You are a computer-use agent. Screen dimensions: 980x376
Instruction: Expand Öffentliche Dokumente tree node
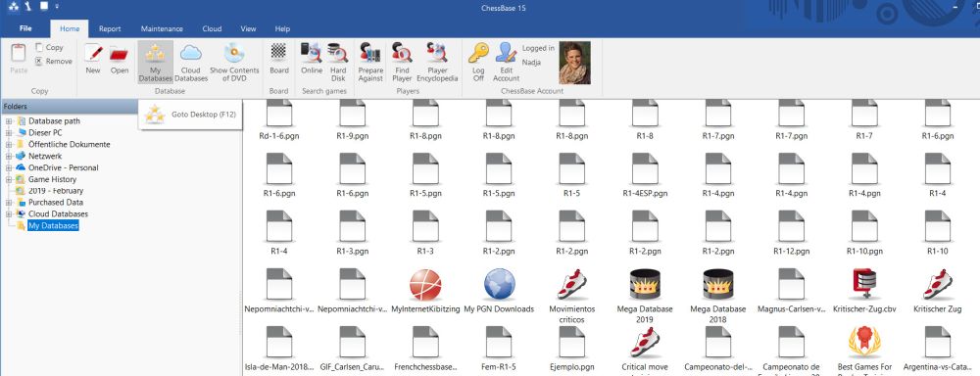(9, 144)
